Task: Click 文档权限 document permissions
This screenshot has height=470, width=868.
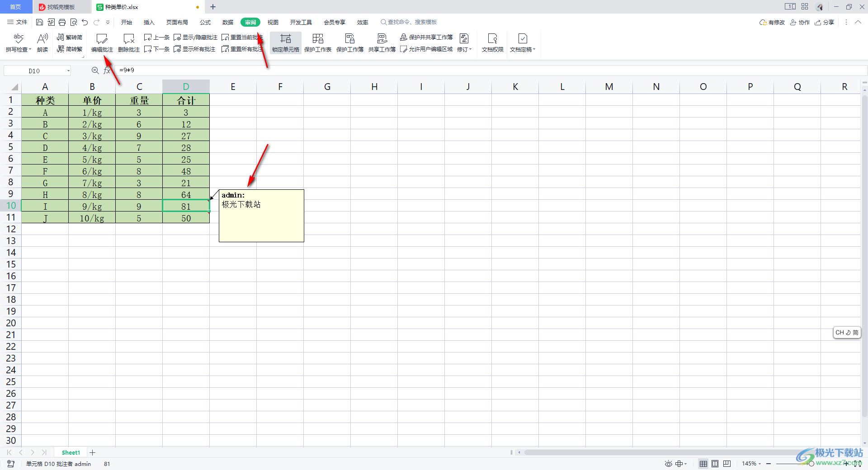Action: [493, 43]
